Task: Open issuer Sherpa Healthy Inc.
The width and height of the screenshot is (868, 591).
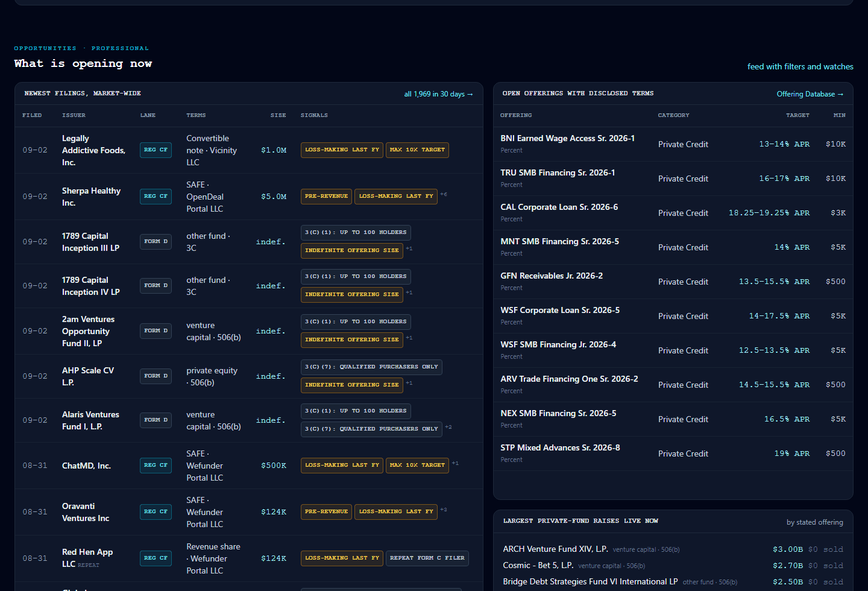Action: pyautogui.click(x=91, y=197)
